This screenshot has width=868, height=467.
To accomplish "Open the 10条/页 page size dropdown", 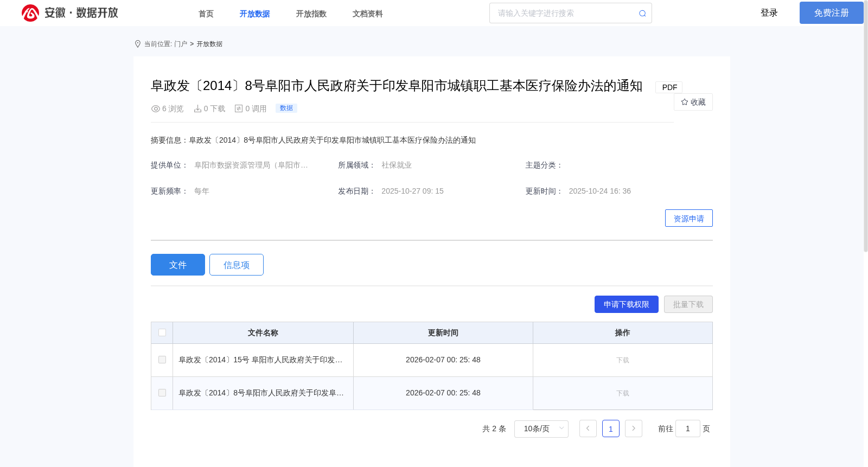I will coord(541,428).
